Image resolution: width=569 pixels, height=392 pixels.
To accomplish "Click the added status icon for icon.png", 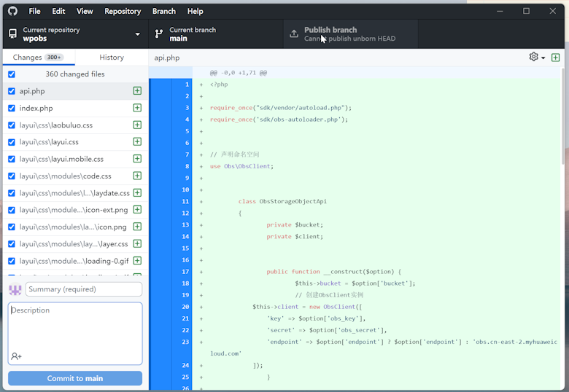I will (137, 227).
